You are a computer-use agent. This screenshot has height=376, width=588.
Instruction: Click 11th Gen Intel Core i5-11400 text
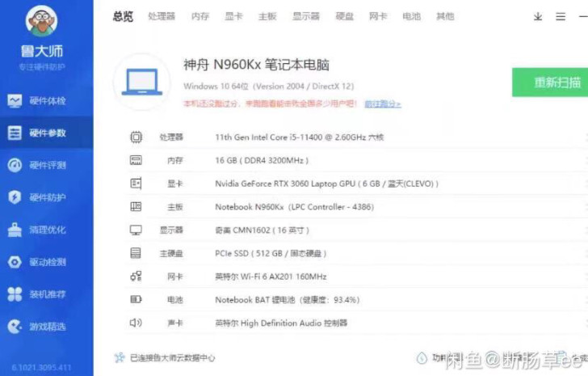pyautogui.click(x=299, y=137)
